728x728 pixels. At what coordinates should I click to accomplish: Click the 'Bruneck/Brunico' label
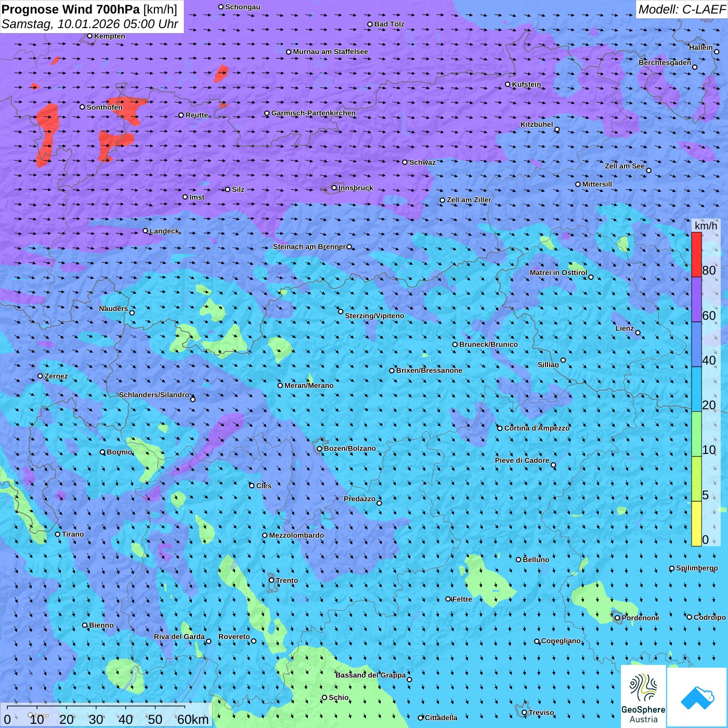tap(488, 344)
